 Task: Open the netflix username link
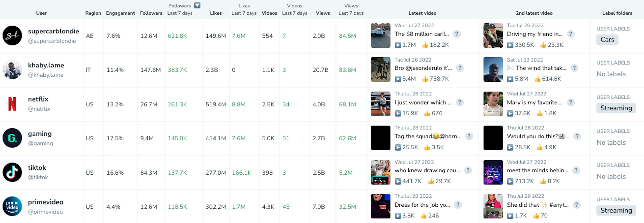pyautogui.click(x=38, y=99)
